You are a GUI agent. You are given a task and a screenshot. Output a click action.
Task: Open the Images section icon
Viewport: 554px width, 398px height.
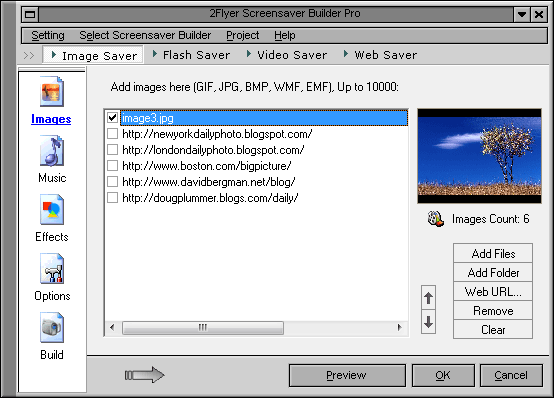pyautogui.click(x=52, y=91)
